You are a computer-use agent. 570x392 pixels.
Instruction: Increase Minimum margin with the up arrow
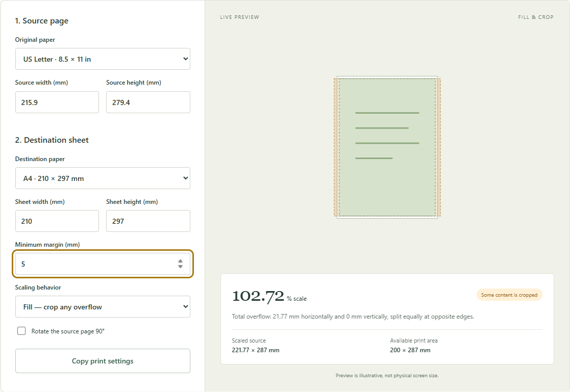point(180,261)
